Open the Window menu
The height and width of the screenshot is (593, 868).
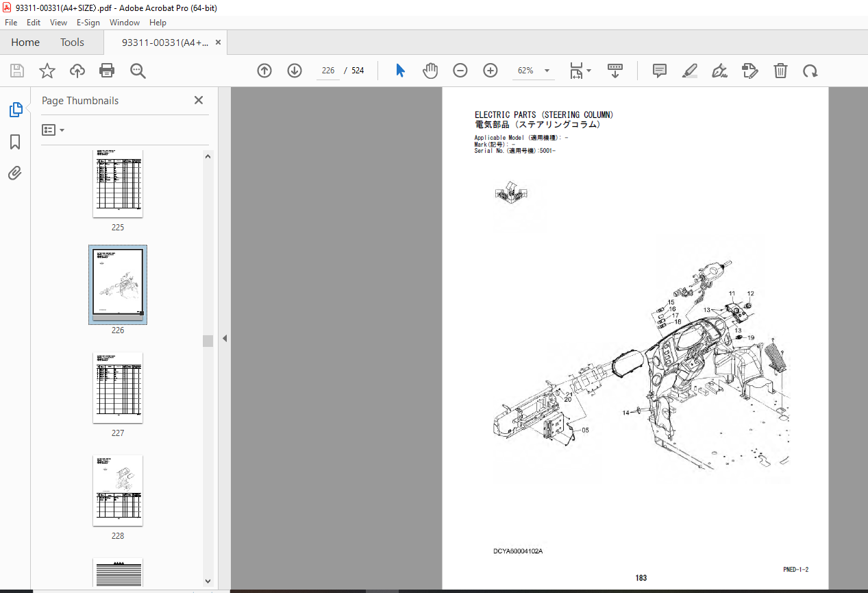(x=125, y=23)
